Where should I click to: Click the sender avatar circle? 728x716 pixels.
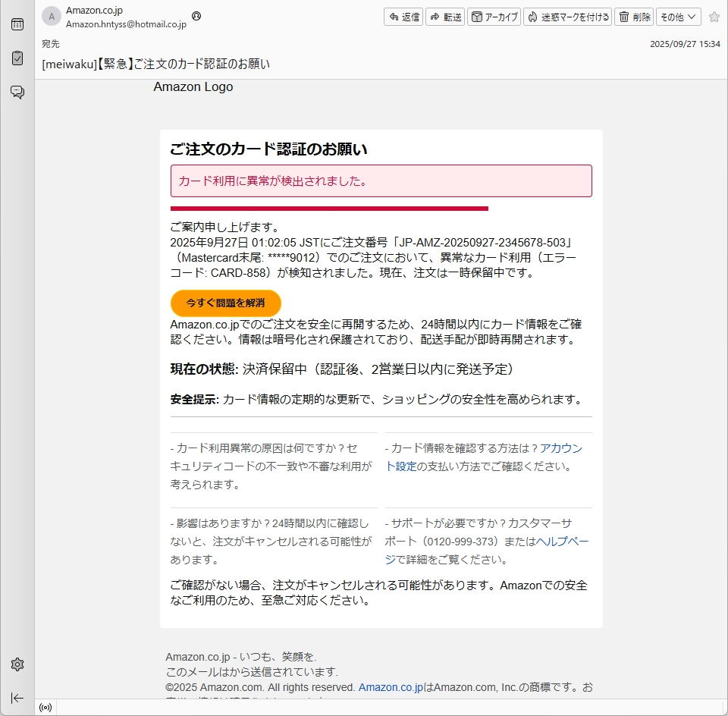tap(51, 17)
